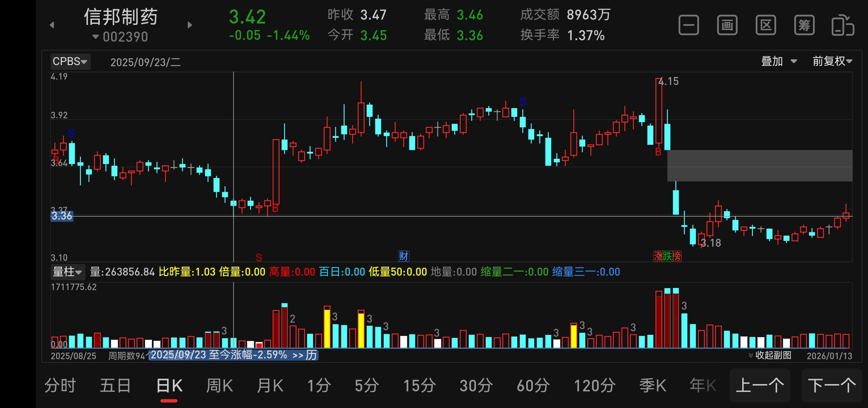Open the CPBS indicator dropdown
This screenshot has width=868, height=408.
tap(70, 61)
